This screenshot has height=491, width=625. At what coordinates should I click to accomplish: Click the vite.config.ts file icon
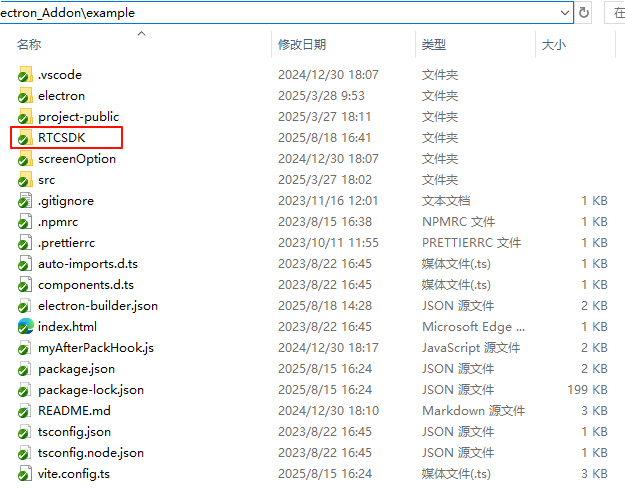coord(25,474)
